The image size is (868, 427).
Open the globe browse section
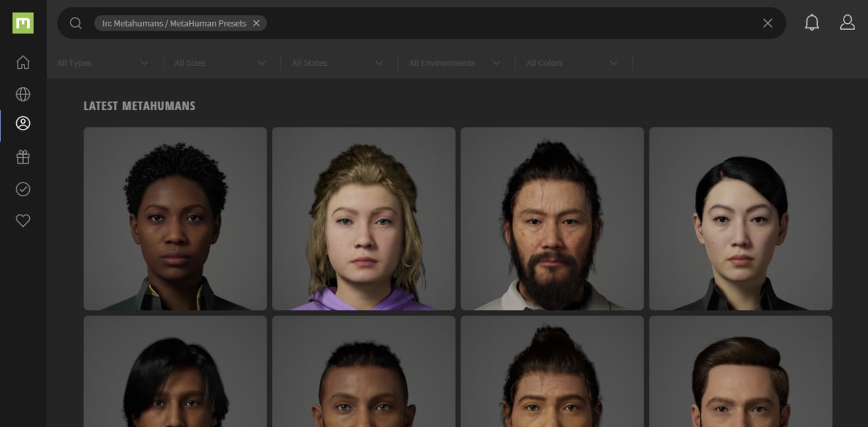23,94
